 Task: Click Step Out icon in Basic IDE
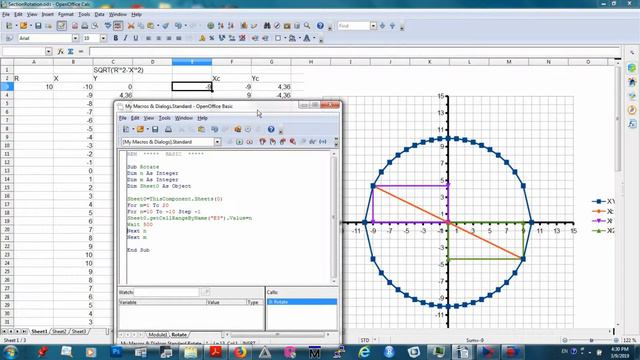point(282,142)
